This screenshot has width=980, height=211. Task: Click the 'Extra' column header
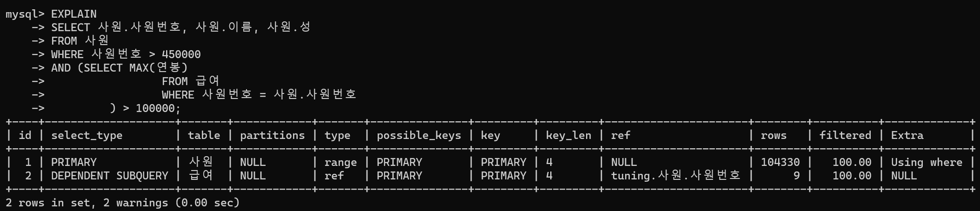pyautogui.click(x=907, y=135)
